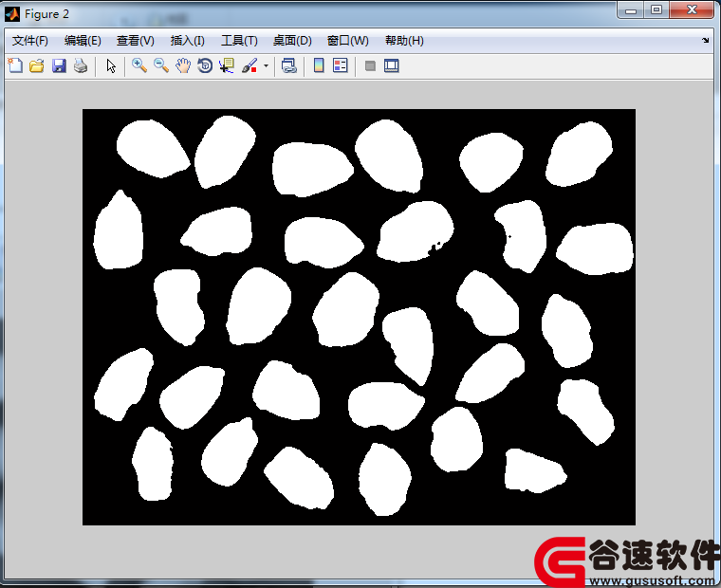721x588 pixels.
Task: Activate the Data Cursor tool
Action: [x=227, y=65]
